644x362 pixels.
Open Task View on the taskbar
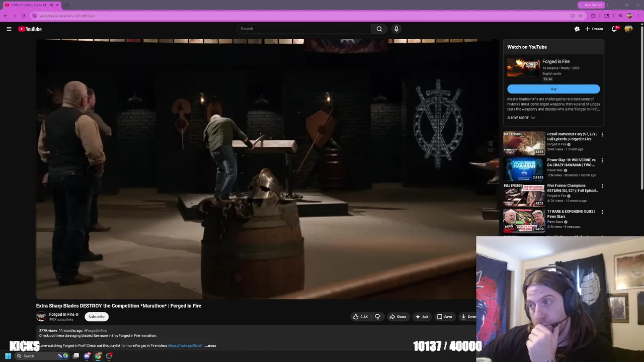point(76,356)
